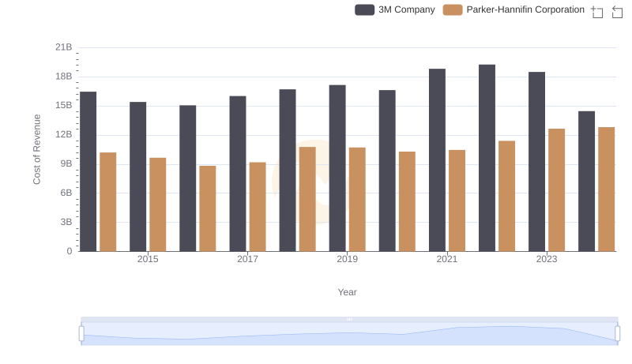Screen dimensions: 632x364
Task: Click the Year axis title
Action: [x=347, y=292]
